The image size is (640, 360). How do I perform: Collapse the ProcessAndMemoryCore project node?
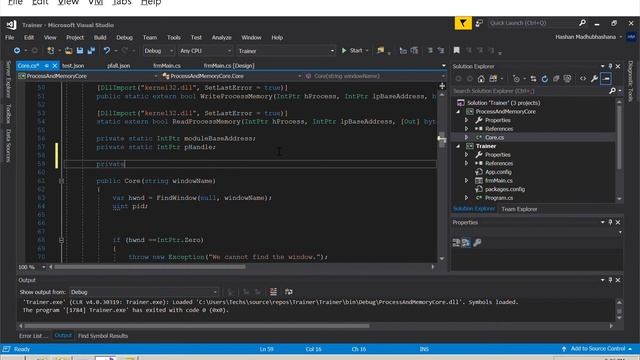(458, 111)
